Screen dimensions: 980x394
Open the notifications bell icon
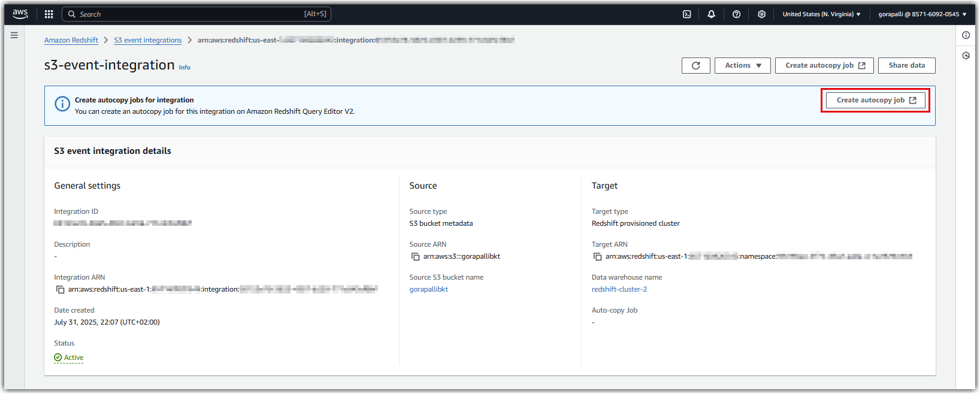coord(712,14)
